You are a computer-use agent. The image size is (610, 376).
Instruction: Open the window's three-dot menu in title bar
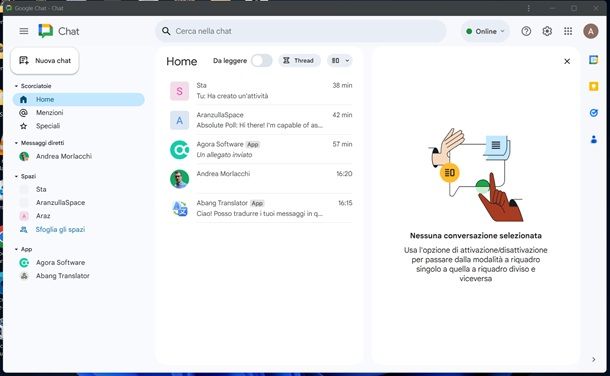(528, 8)
